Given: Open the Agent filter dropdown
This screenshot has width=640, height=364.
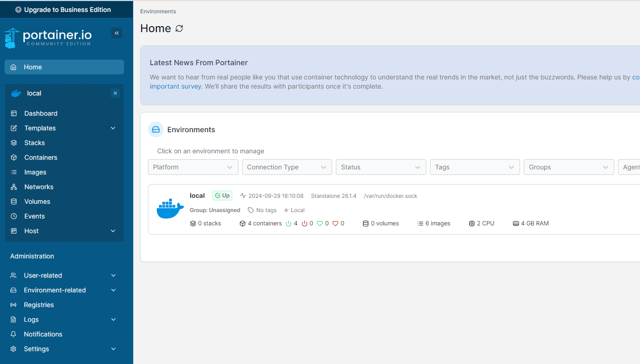Looking at the screenshot, I should [x=629, y=167].
